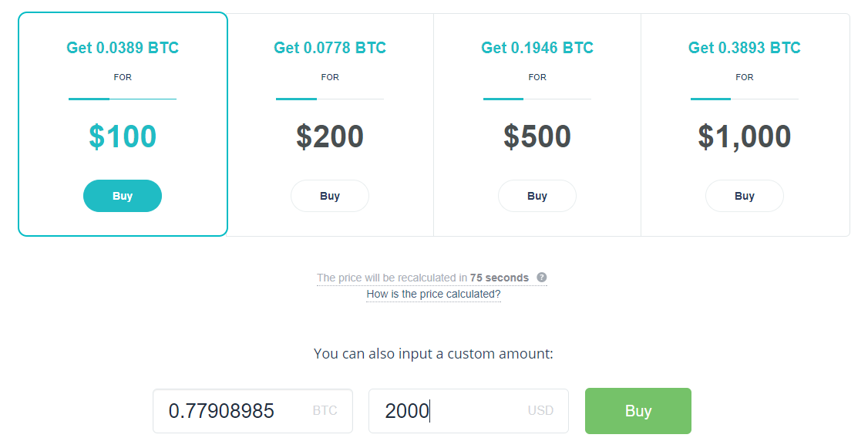Viewport: 868px width, 448px height.
Task: Click the Buy button on the $200 card
Action: [x=329, y=196]
